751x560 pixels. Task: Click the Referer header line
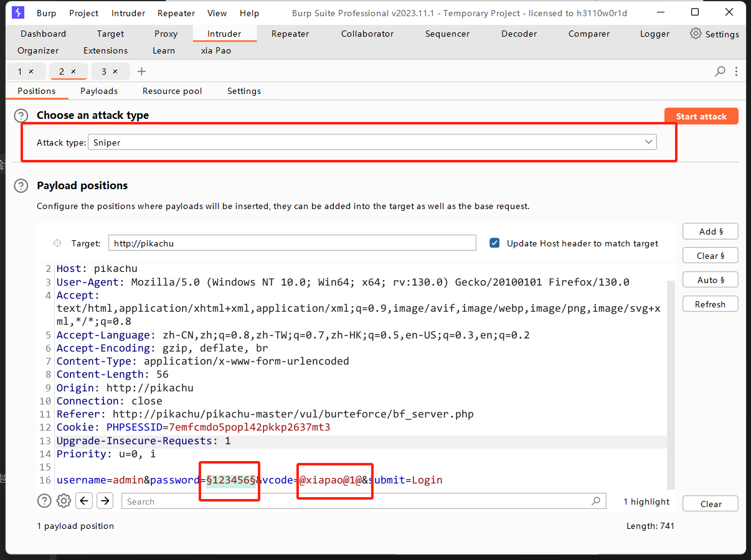pos(265,414)
